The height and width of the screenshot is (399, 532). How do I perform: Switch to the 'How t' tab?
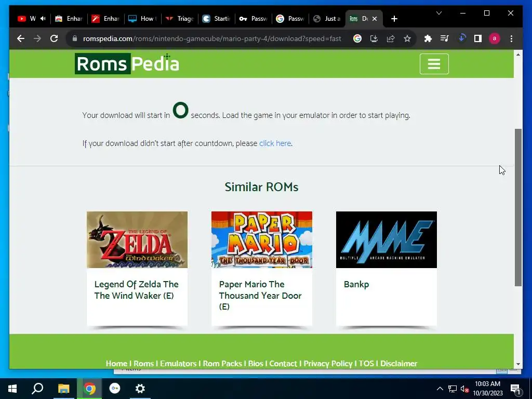143,19
